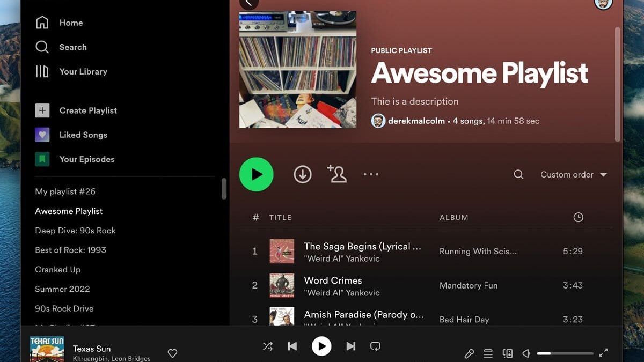Image resolution: width=644 pixels, height=362 pixels.
Task: Click the Awesome Playlist title heading
Action: pos(480,73)
